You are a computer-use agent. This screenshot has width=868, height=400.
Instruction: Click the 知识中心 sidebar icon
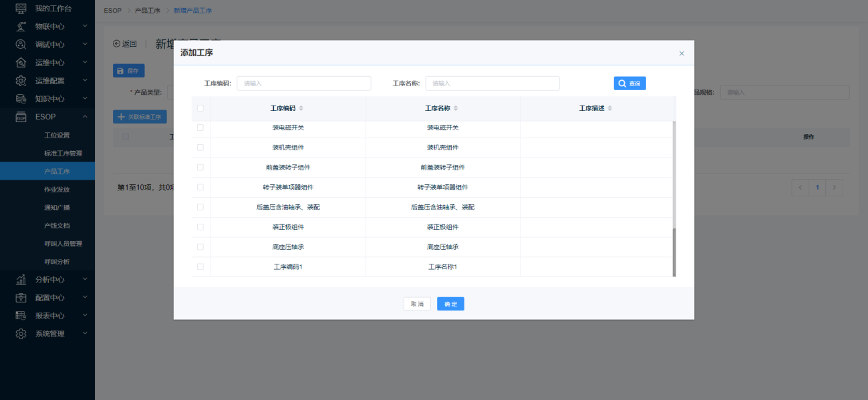21,99
